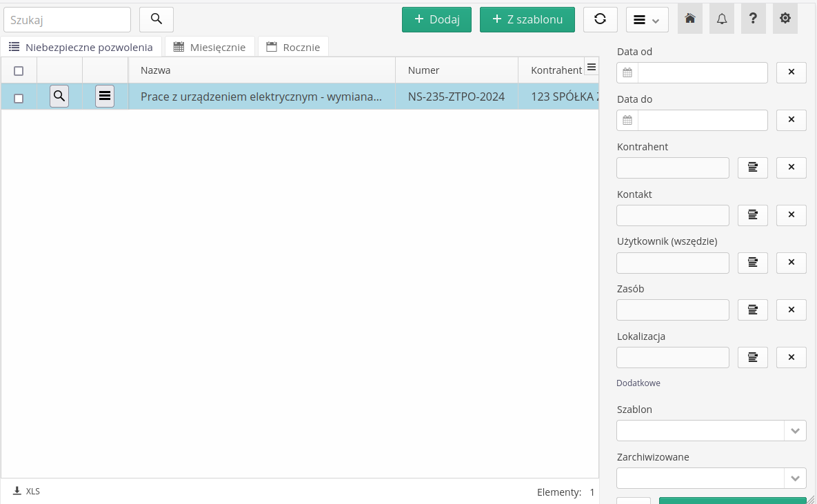Viewport: 817px width, 504px height.
Task: Open the notifications bell
Action: [722, 19]
